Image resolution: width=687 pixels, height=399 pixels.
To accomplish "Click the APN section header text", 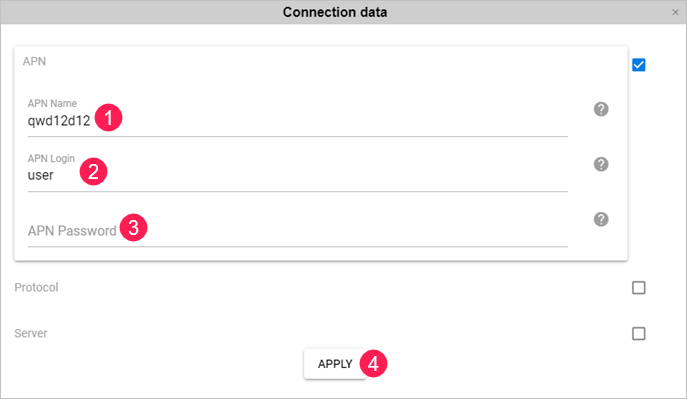I will coord(34,61).
